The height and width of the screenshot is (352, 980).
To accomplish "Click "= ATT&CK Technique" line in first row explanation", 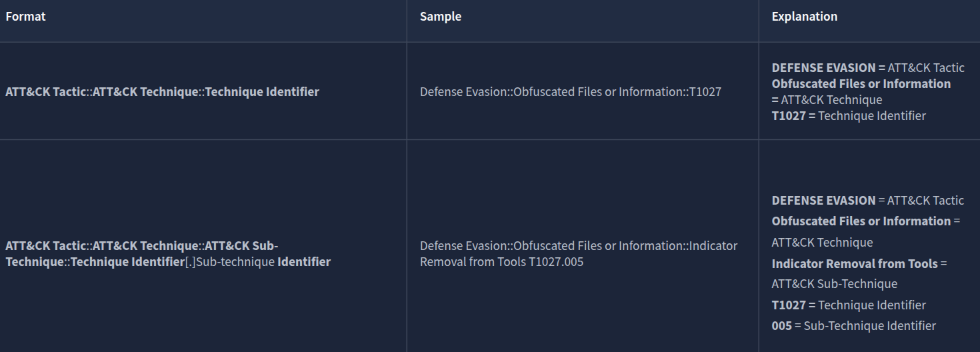I will point(827,100).
